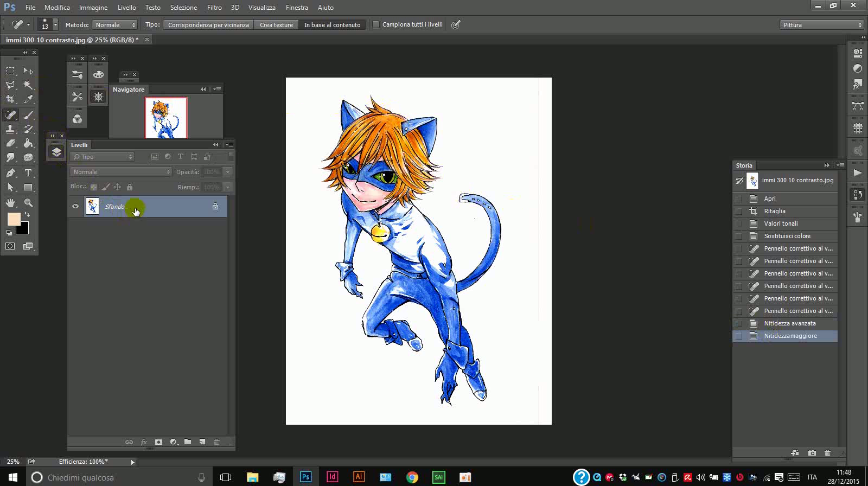Viewport: 868px width, 486px height.
Task: Open the Selezione menu
Action: tap(184, 8)
